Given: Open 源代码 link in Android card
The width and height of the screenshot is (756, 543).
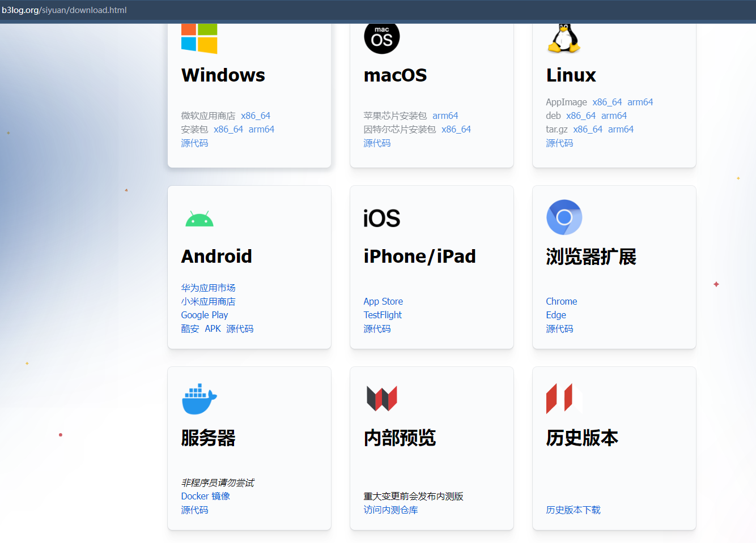Looking at the screenshot, I should pos(240,328).
